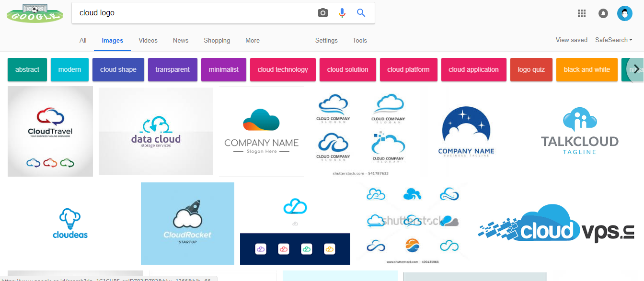Image resolution: width=644 pixels, height=281 pixels.
Task: Open the account profile avatar
Action: tap(625, 13)
